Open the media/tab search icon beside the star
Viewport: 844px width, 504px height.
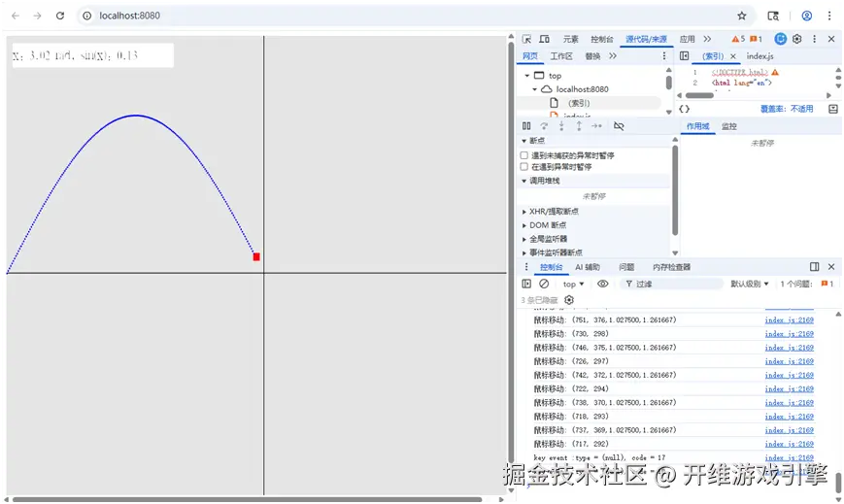pyautogui.click(x=773, y=16)
